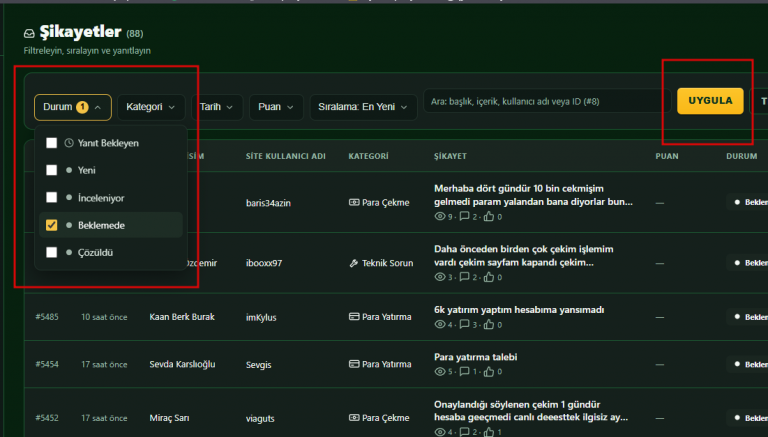The width and height of the screenshot is (768, 437).
Task: Click the name Sevda Karslıoğlu
Action: [182, 364]
